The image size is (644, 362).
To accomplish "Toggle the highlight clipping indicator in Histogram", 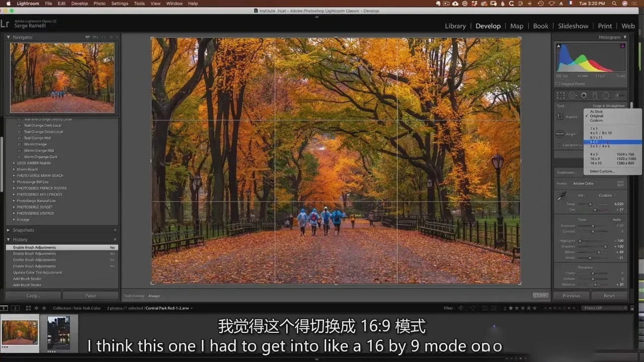I will point(623,46).
